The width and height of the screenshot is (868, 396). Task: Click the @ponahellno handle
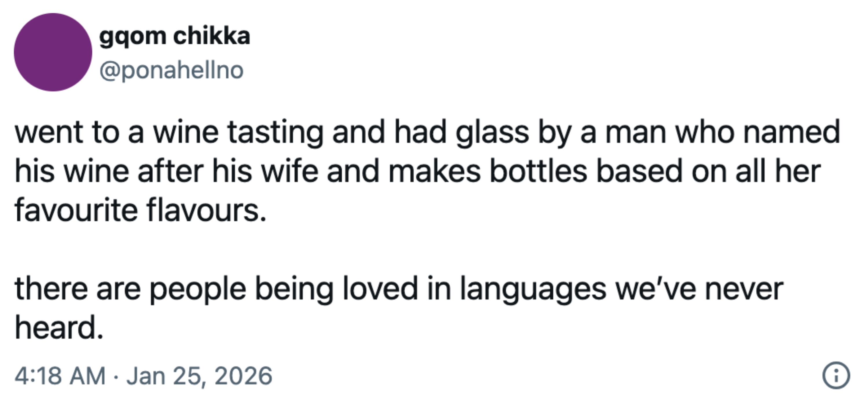(171, 70)
